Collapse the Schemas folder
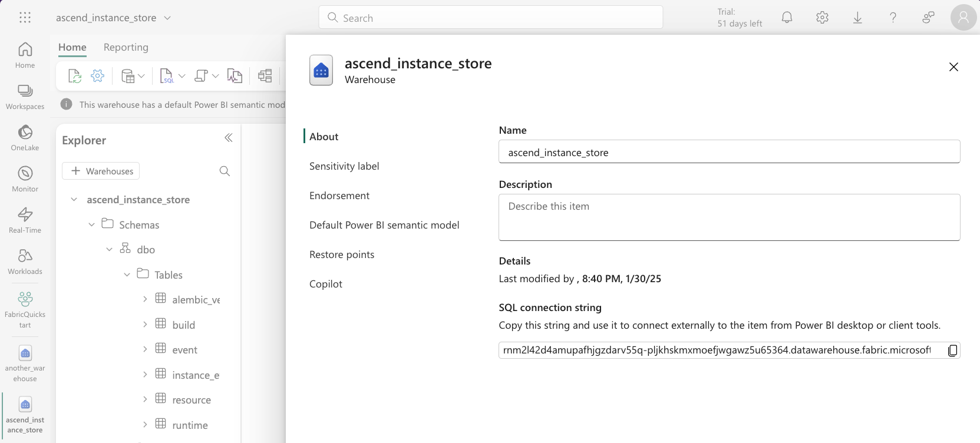Image resolution: width=980 pixels, height=443 pixels. click(x=91, y=224)
